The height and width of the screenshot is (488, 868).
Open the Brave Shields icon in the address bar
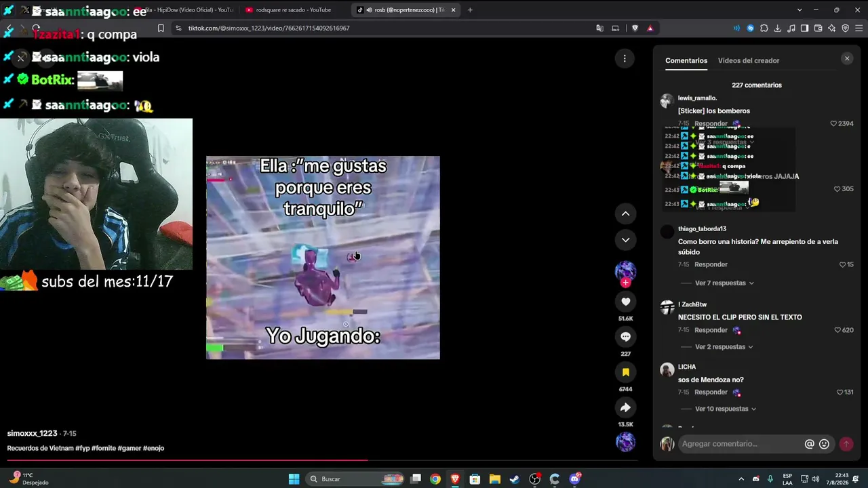tap(635, 28)
